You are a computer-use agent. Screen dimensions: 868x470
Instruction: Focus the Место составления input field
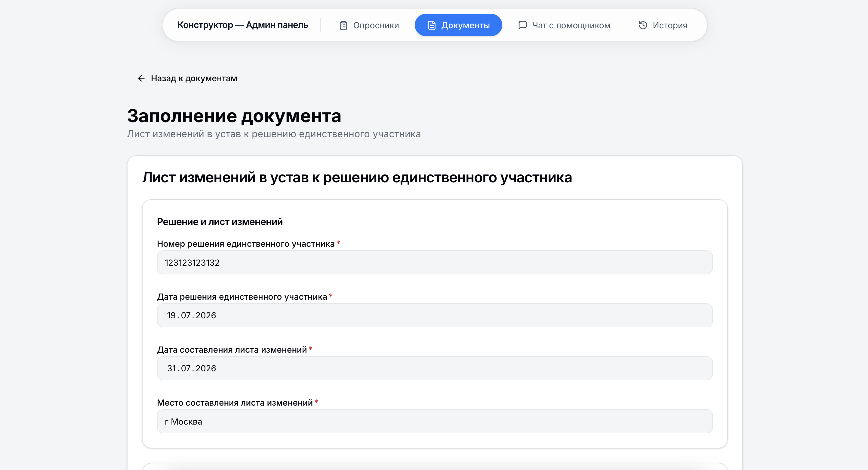tap(435, 421)
